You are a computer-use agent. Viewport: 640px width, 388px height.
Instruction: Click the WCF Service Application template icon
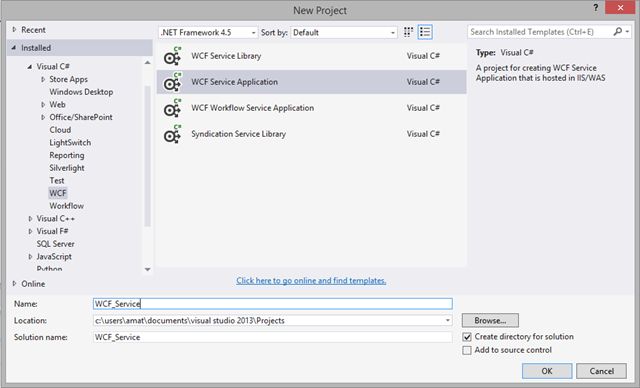click(172, 82)
